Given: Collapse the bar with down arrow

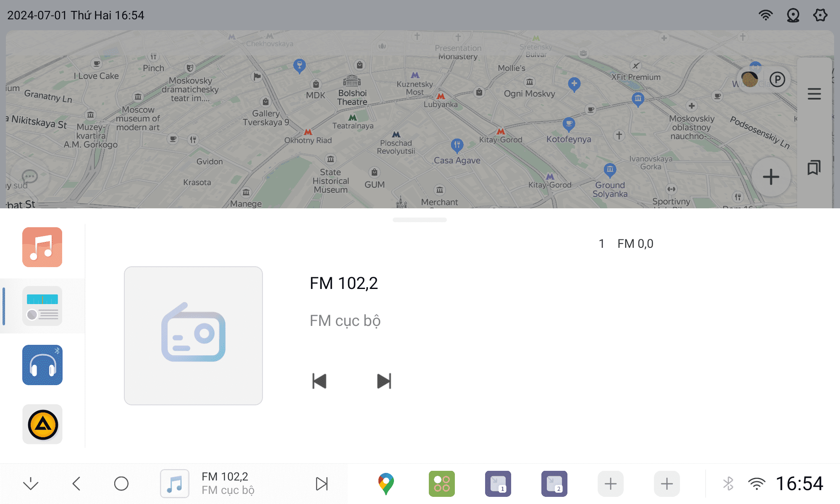Looking at the screenshot, I should [31, 483].
